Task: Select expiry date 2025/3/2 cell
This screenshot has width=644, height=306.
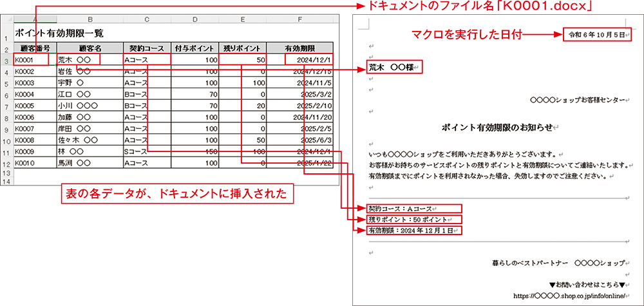Action: (300, 95)
